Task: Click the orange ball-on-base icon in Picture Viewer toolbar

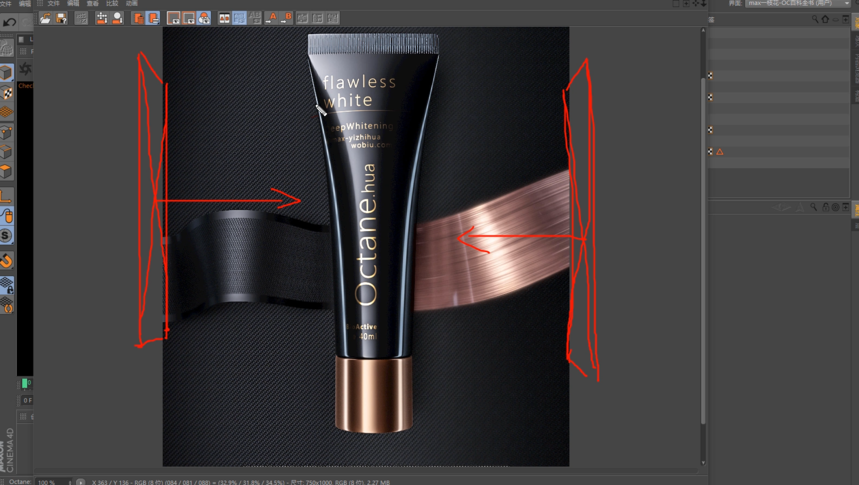Action: click(117, 18)
